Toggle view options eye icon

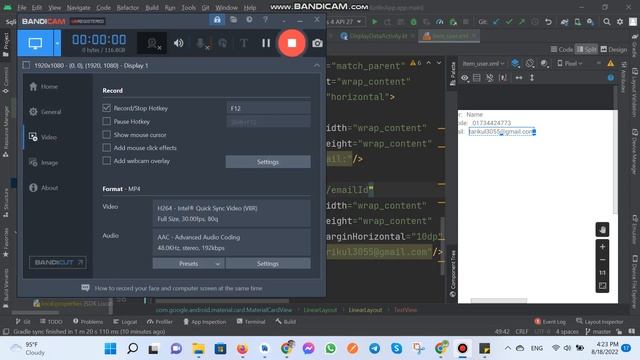[x=464, y=78]
